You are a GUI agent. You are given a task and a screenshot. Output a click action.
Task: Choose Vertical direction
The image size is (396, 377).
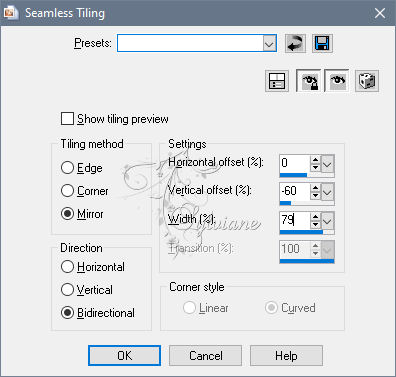coord(67,290)
